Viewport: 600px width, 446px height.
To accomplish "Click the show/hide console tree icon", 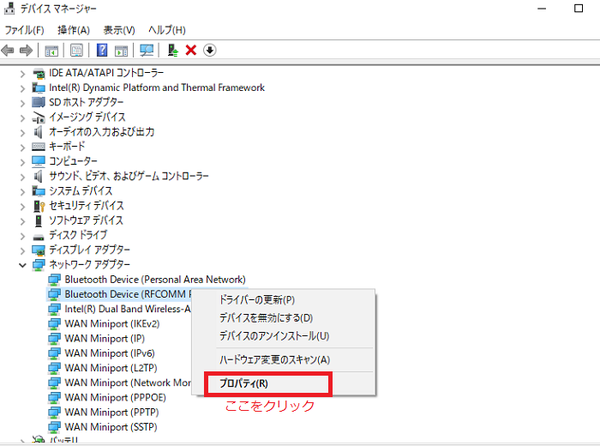I will 51,50.
